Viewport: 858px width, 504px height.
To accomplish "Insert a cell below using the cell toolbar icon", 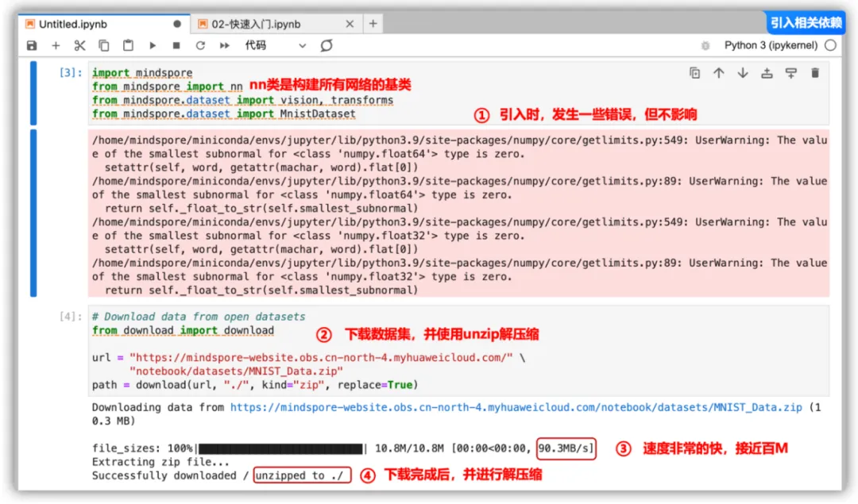I will (790, 73).
